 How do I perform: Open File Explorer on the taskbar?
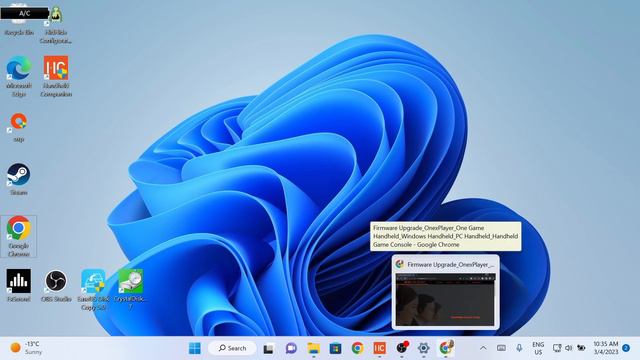[313, 348]
